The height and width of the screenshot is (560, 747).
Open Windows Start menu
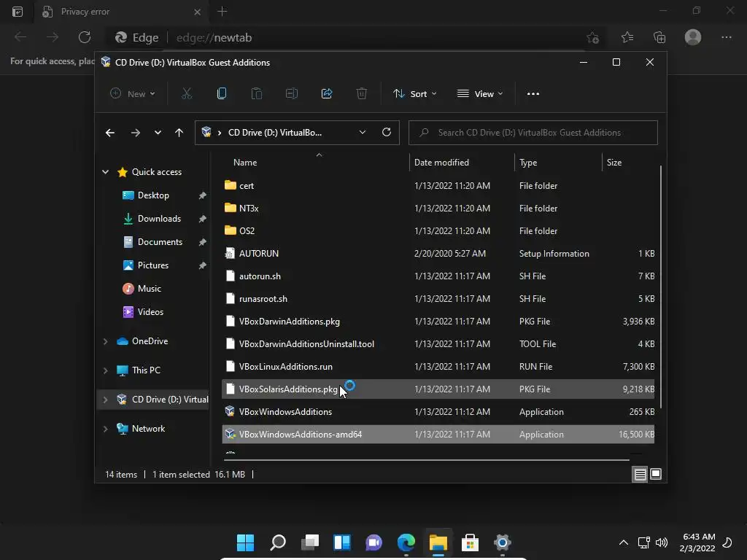245,542
